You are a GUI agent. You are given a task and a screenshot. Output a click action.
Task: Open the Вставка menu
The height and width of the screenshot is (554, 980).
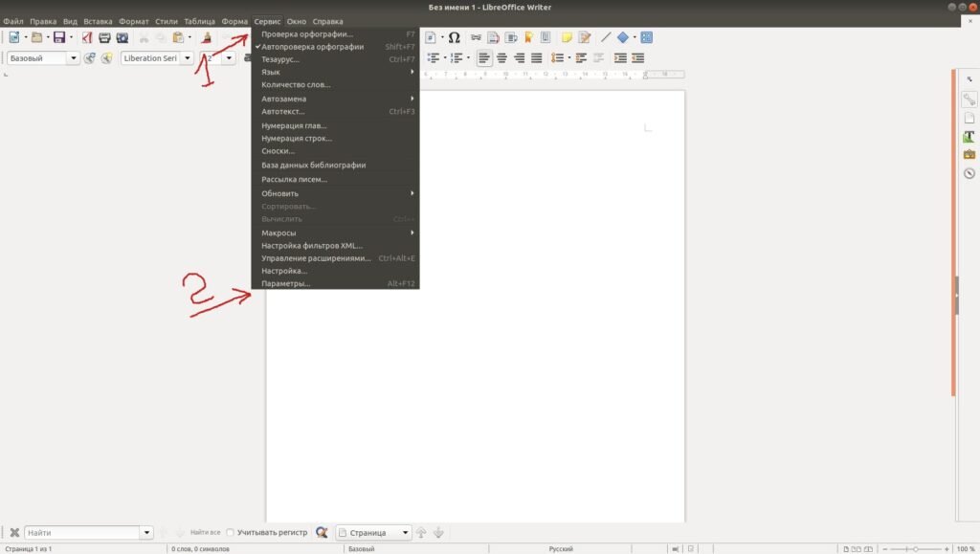click(x=99, y=21)
